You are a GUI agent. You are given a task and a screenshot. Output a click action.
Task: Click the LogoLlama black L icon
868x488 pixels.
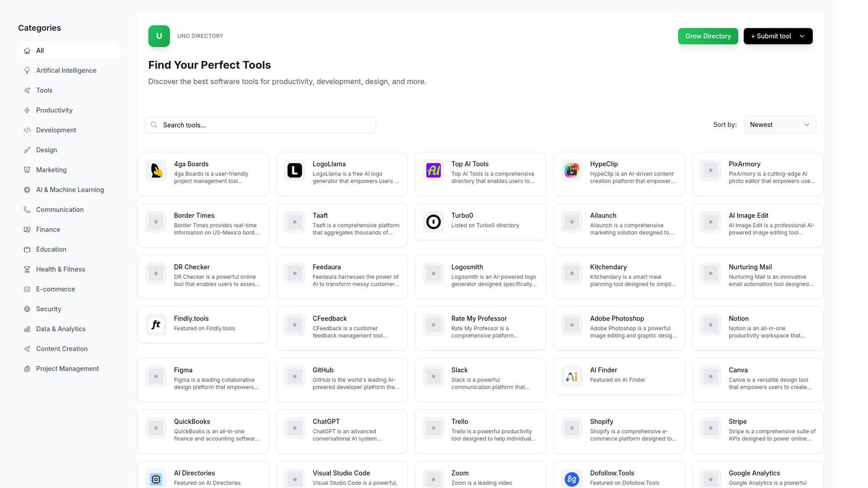click(295, 170)
